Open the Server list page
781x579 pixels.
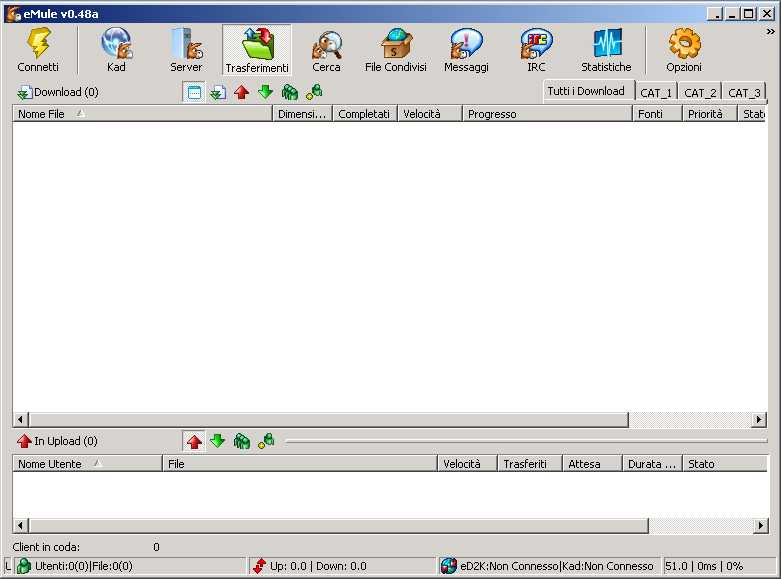(186, 50)
